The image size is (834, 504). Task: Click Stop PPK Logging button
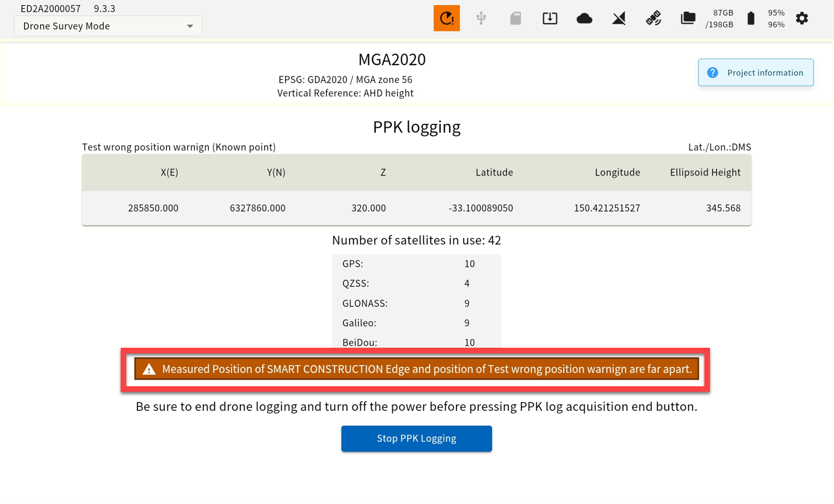(x=417, y=439)
